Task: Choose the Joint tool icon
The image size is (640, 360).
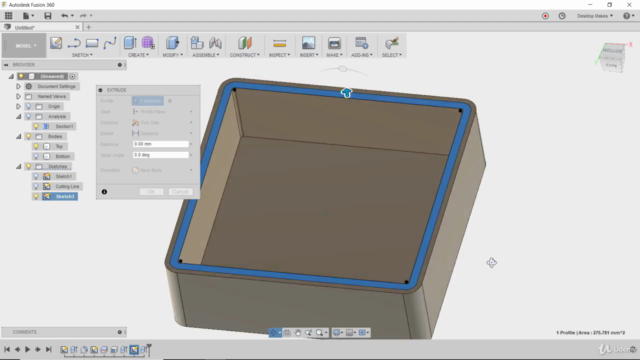Action: pos(215,43)
